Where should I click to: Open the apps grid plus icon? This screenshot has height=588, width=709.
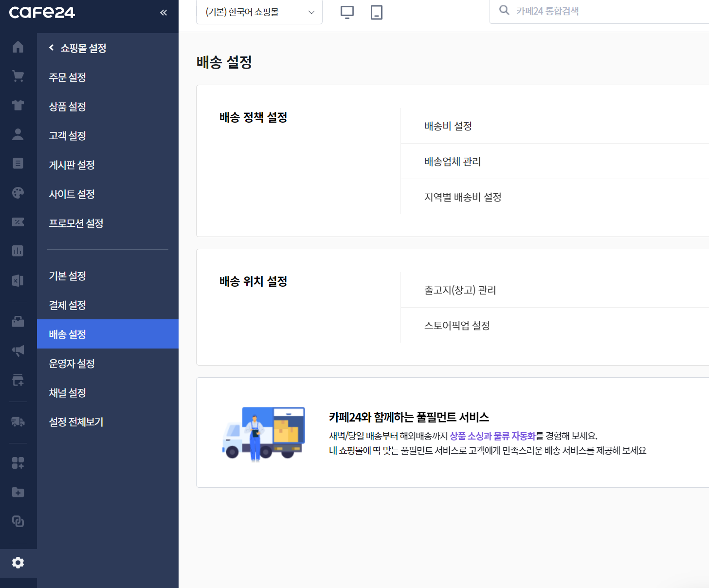click(x=18, y=463)
